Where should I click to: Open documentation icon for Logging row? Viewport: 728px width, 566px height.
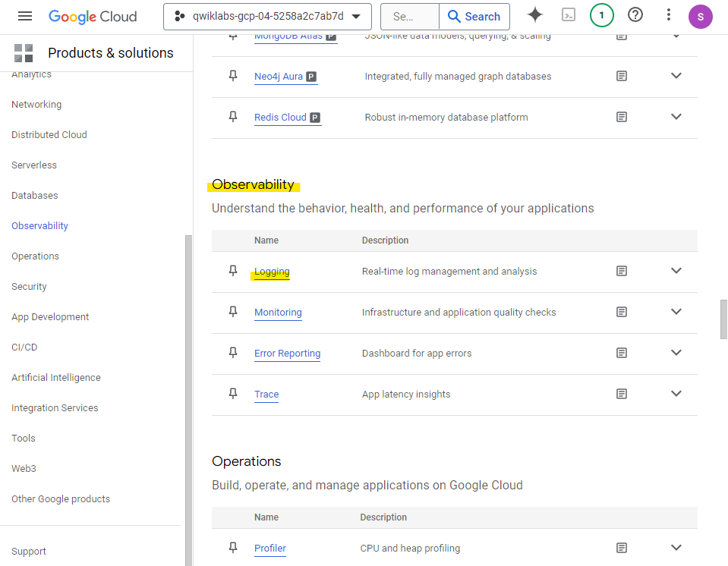[622, 271]
